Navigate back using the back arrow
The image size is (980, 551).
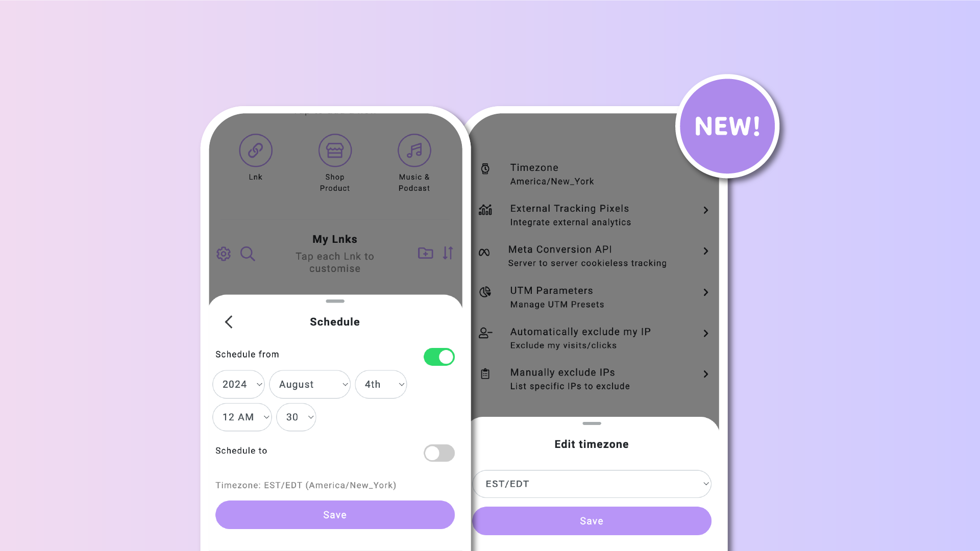tap(229, 321)
